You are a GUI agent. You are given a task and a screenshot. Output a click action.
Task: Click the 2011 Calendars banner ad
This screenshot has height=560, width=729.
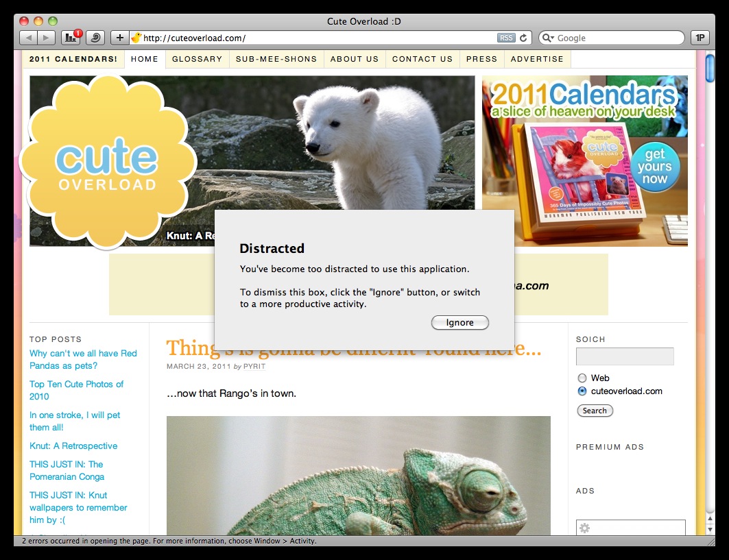pos(585,161)
